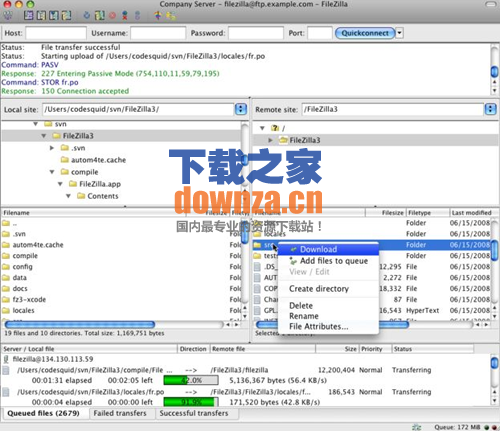The image size is (500, 431).
Task: Switch to Successful transfers tab
Action: tap(194, 413)
